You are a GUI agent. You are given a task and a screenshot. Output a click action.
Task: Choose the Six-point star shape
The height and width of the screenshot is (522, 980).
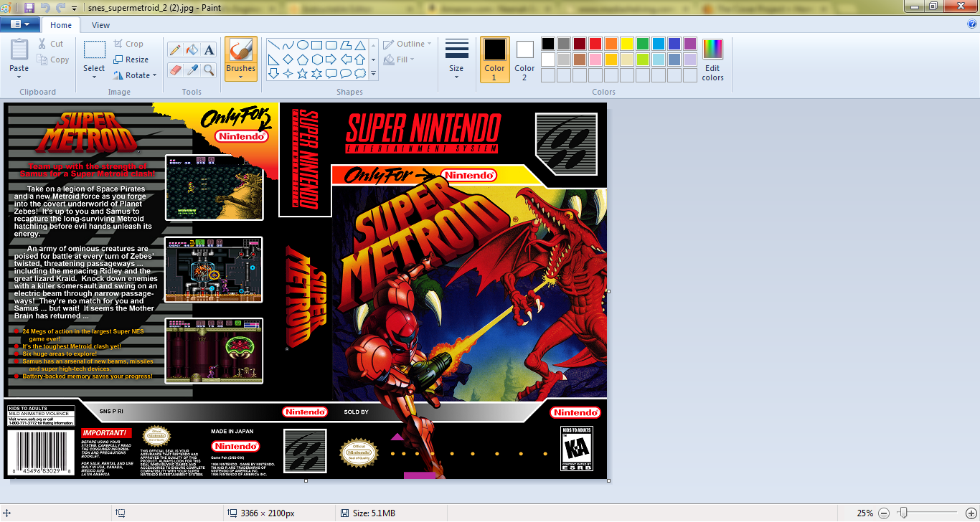coord(316,73)
